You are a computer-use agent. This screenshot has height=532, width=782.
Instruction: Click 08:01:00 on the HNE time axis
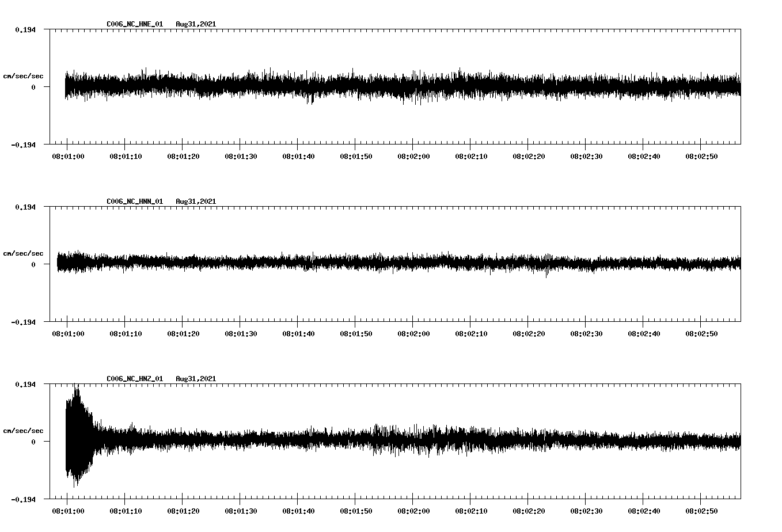68,157
